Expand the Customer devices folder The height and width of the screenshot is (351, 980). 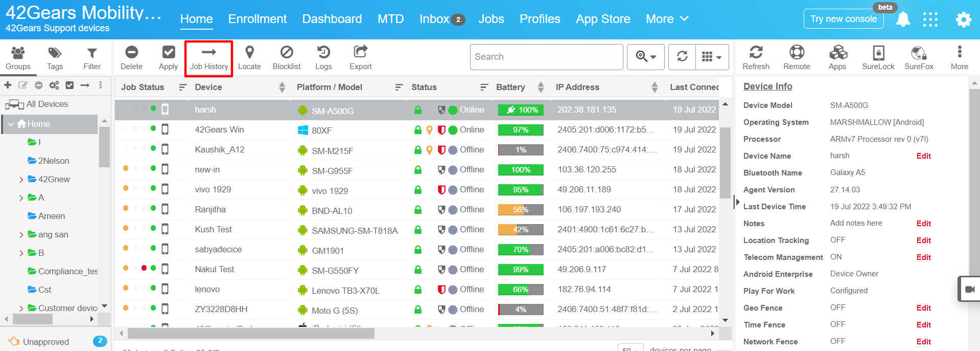click(21, 309)
